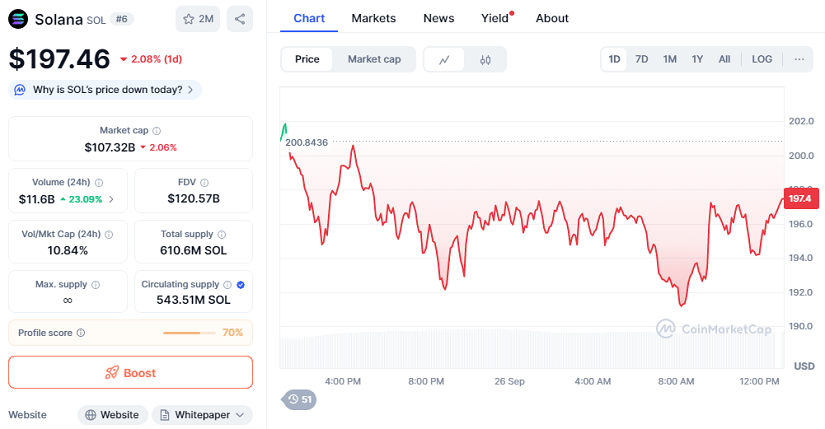
Task: Switch to the Markets tab
Action: tap(374, 18)
